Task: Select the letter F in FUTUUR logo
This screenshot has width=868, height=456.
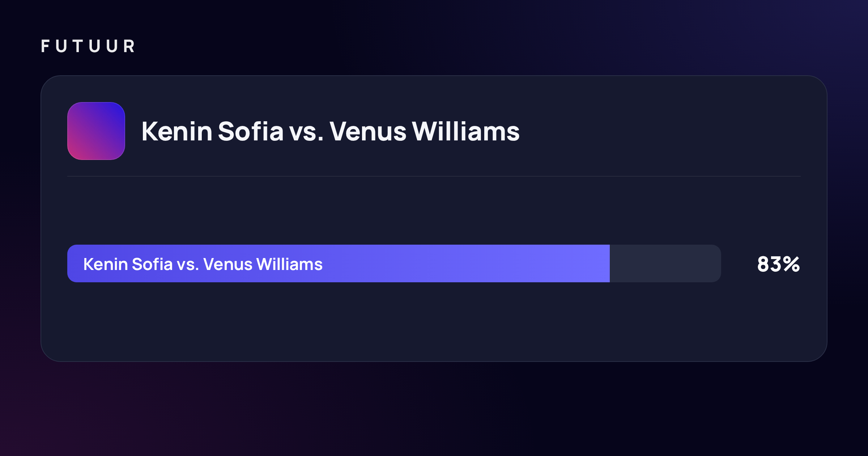Action: point(45,46)
